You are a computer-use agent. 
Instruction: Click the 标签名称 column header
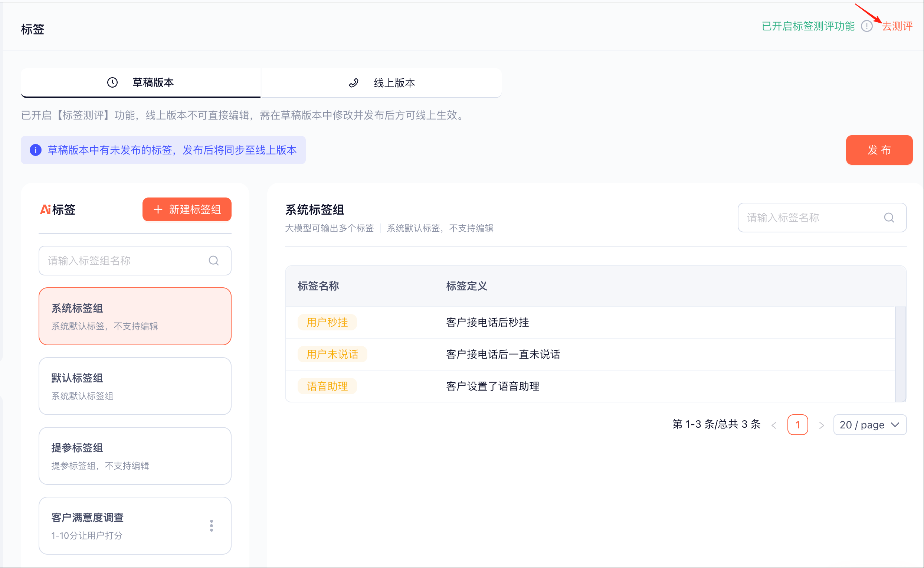coord(318,286)
